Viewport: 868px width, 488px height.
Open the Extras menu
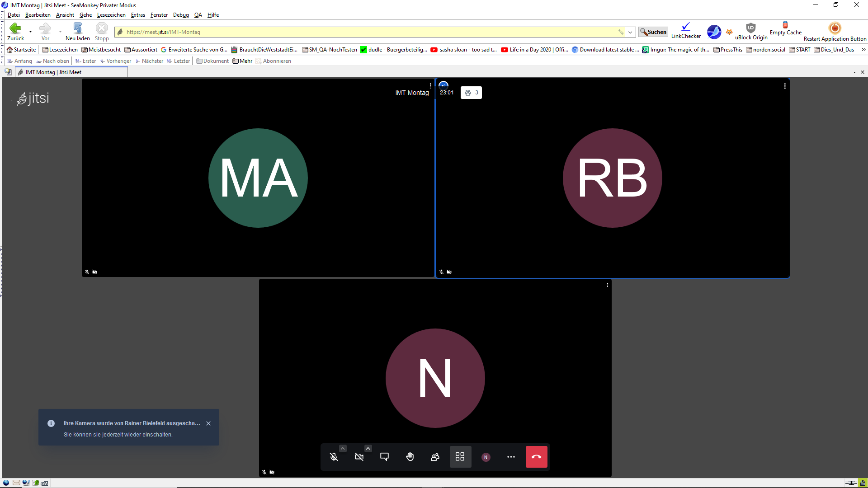138,15
